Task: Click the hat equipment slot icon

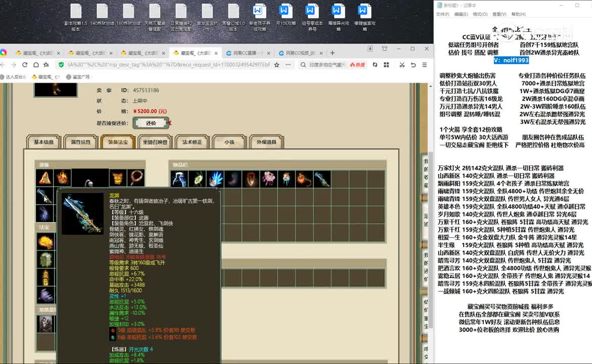Action: (x=45, y=177)
